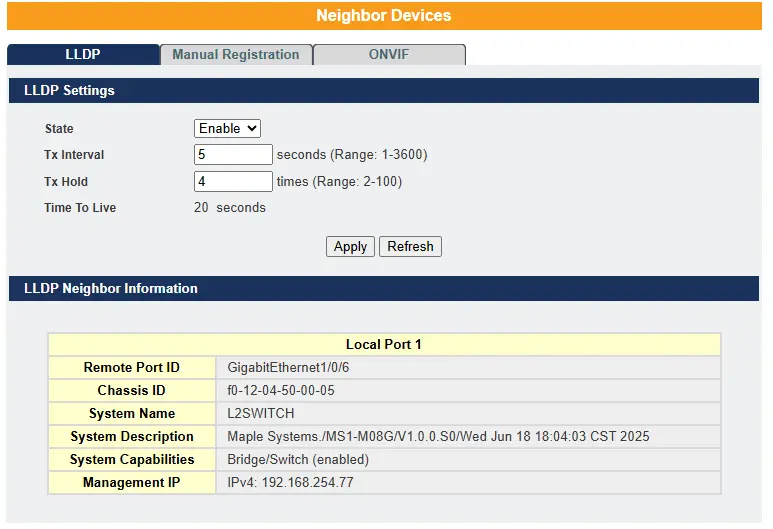
Task: Open the State Enable dropdown
Action: [227, 128]
